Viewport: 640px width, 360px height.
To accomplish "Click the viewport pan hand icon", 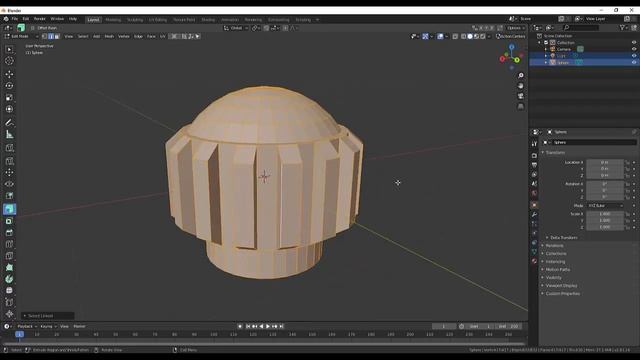I will point(520,86).
